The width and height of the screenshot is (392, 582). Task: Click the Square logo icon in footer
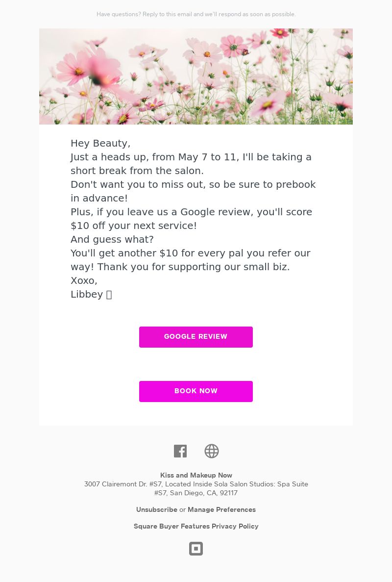196,549
